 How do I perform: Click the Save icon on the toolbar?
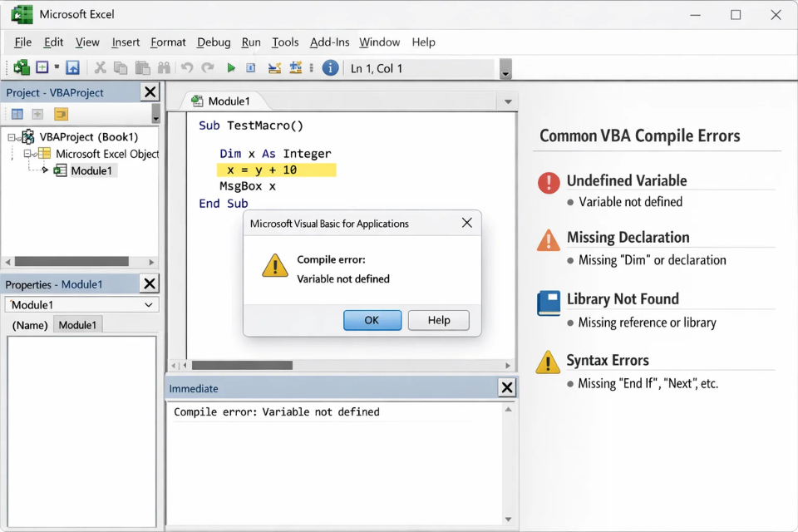pos(73,67)
